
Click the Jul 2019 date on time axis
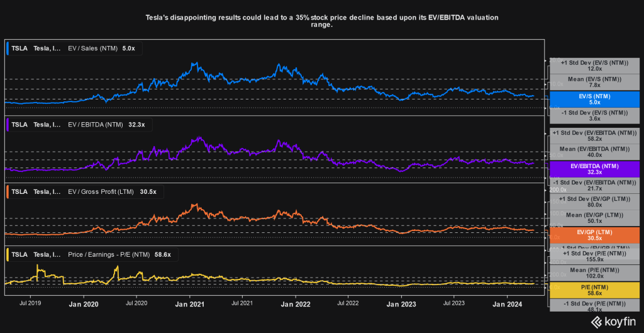point(31,303)
